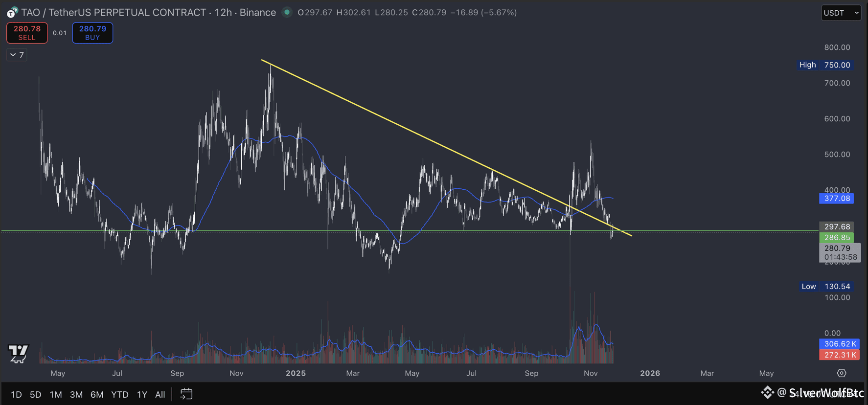This screenshot has width=868, height=405.
Task: Click the 500.00 price scale value
Action: coord(837,154)
